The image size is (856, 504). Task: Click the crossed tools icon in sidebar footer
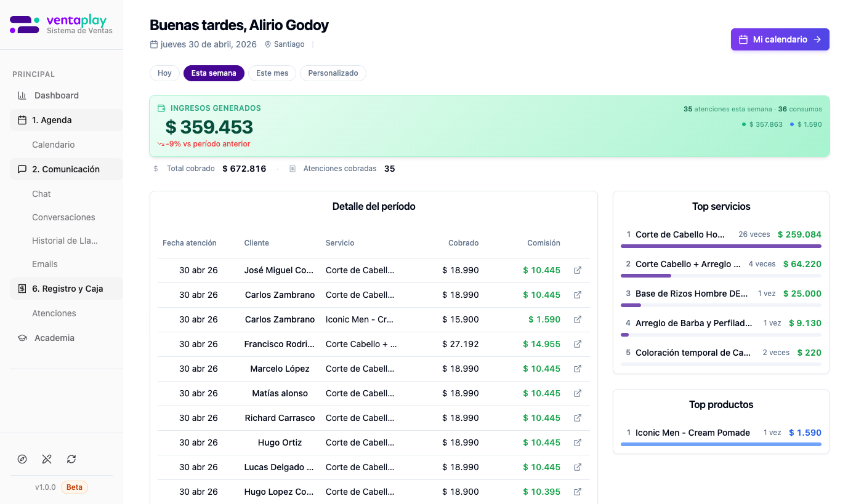coord(47,459)
